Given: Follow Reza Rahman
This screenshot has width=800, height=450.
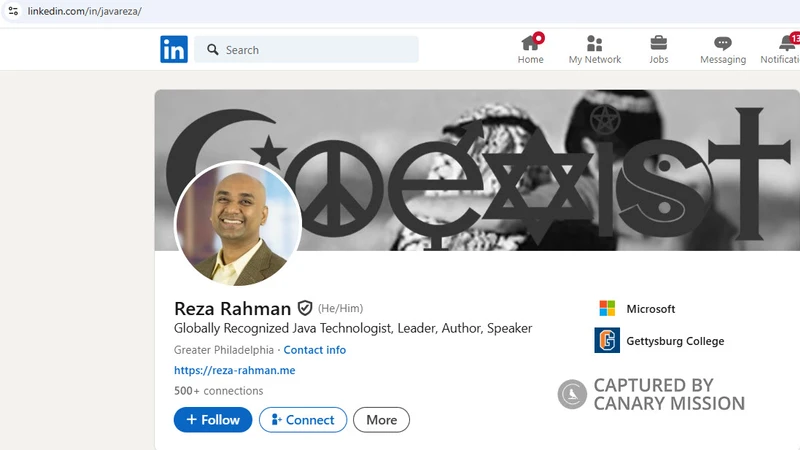Looking at the screenshot, I should (213, 420).
